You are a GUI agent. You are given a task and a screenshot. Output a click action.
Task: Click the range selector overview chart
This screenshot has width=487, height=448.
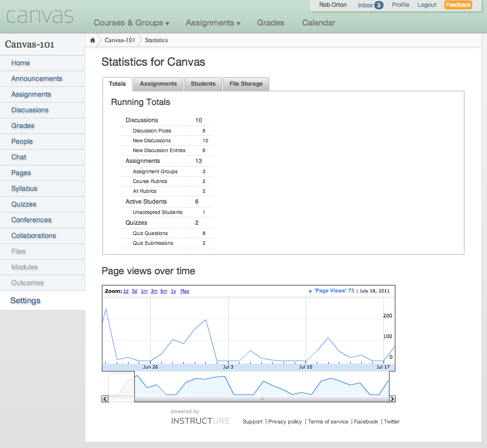249,384
